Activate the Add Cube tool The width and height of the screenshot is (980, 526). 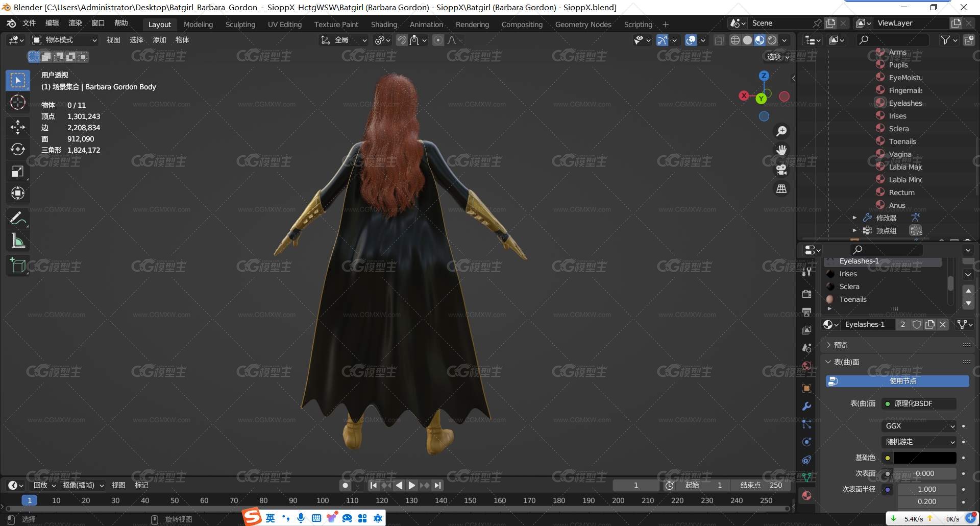18,266
